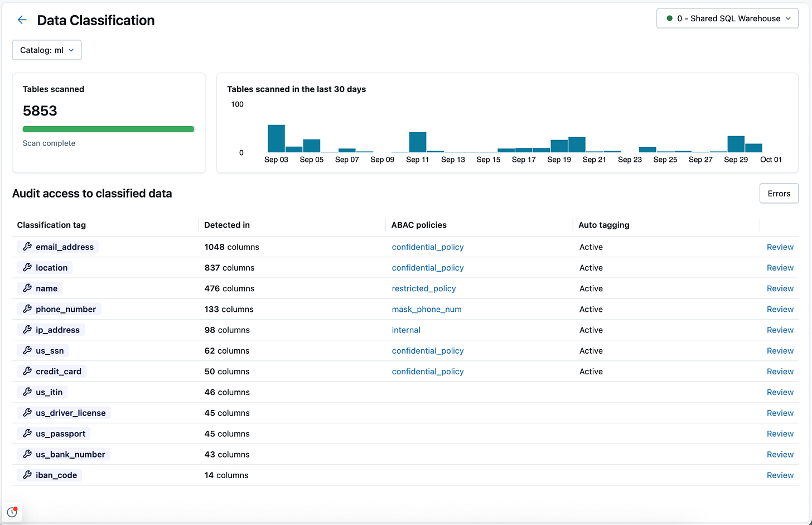Click the back arrow icon

[22, 20]
